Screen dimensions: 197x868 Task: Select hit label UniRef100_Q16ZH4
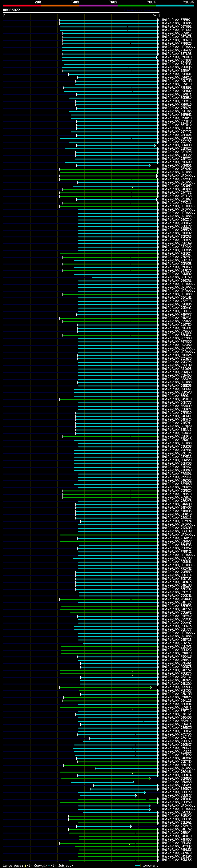tap(177, 423)
